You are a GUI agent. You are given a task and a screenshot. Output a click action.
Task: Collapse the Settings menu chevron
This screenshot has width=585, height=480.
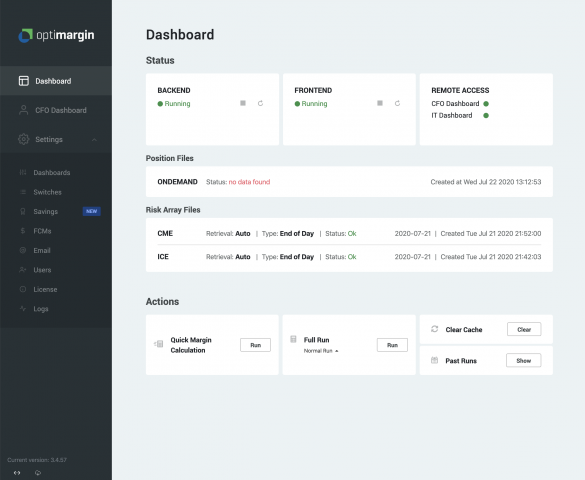point(94,140)
